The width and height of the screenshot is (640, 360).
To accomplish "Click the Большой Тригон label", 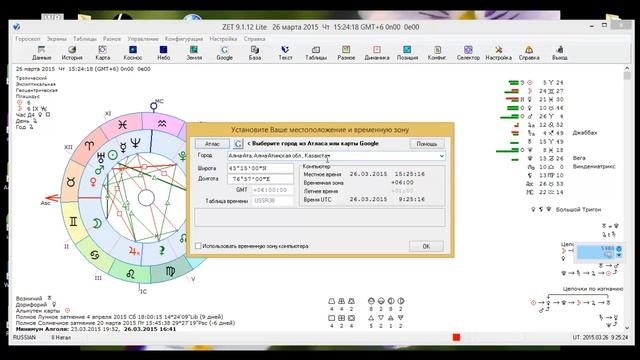I will (x=578, y=209).
